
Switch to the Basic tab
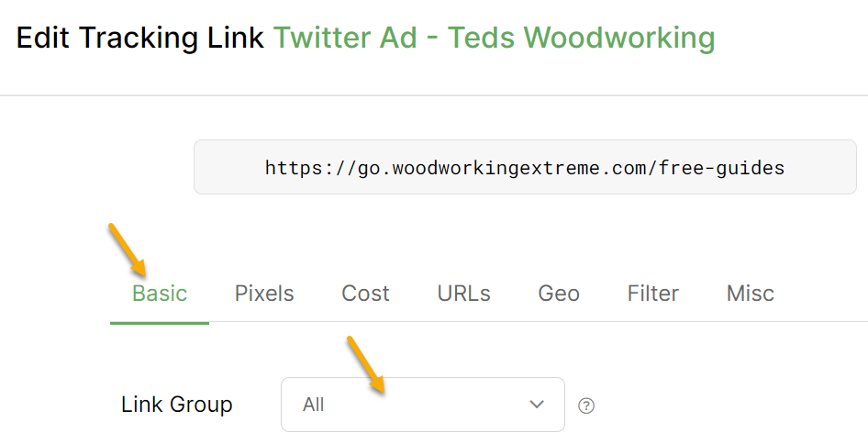[x=160, y=294]
